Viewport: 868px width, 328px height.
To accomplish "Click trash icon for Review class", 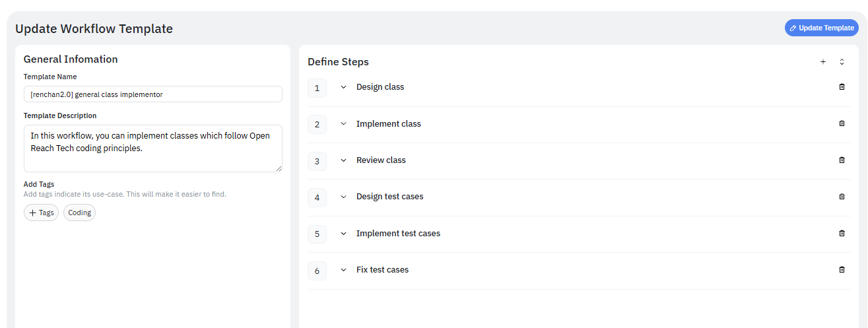I will 842,160.
